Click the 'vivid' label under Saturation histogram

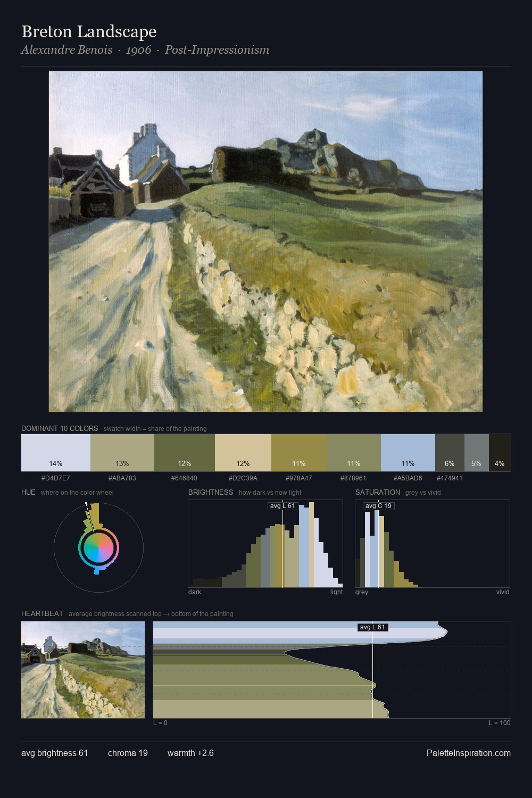[503, 592]
